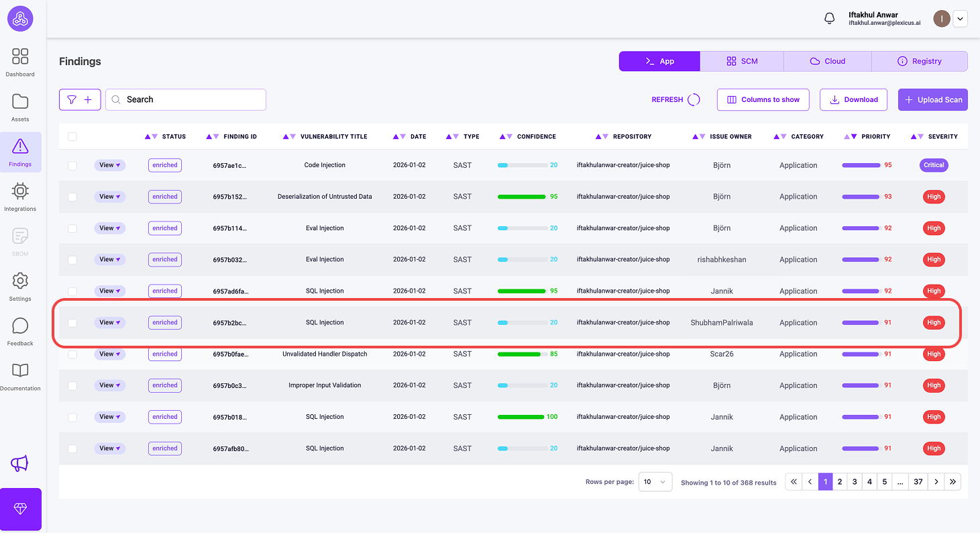Check the Deserialization of Untrusted Data row checkbox
Screen dimensions: 980x533
pos(72,197)
